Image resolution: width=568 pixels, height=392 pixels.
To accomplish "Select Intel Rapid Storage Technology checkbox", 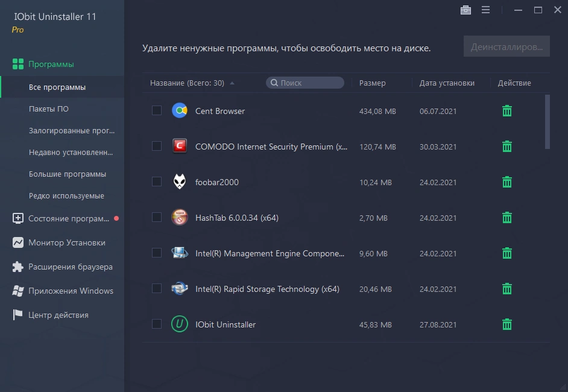I will click(x=157, y=288).
